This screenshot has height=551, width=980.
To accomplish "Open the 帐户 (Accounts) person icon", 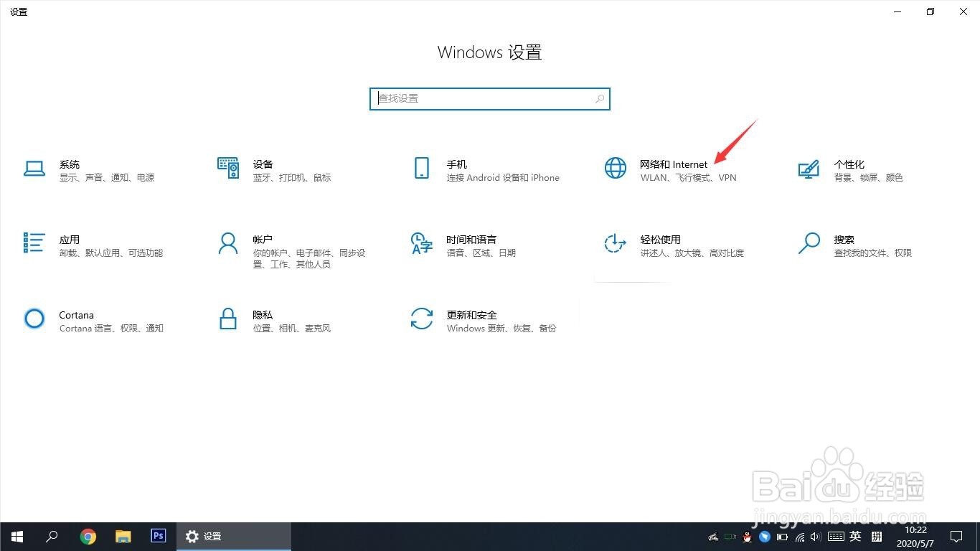I will pyautogui.click(x=228, y=243).
